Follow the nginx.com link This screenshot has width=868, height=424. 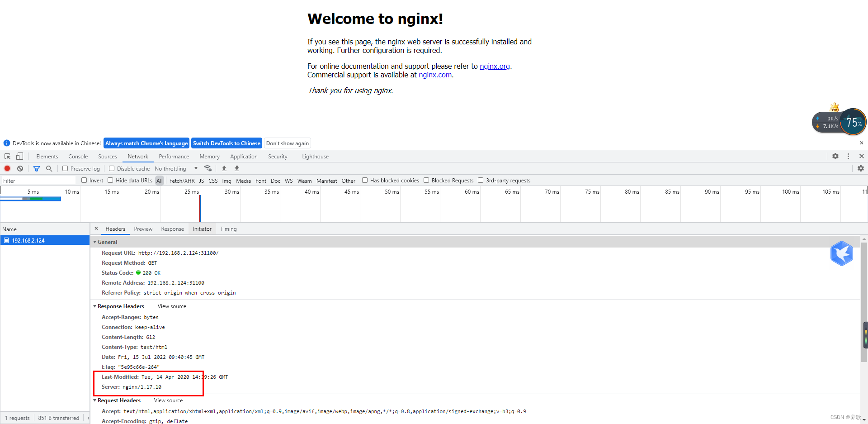tap(435, 75)
